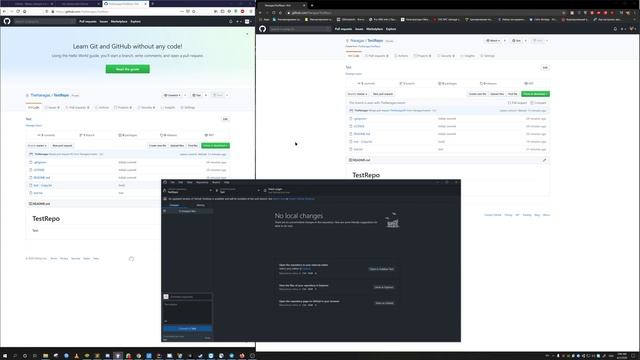The image size is (640, 360).
Task: Click home icon in left browser toolbar
Action: (24, 11)
